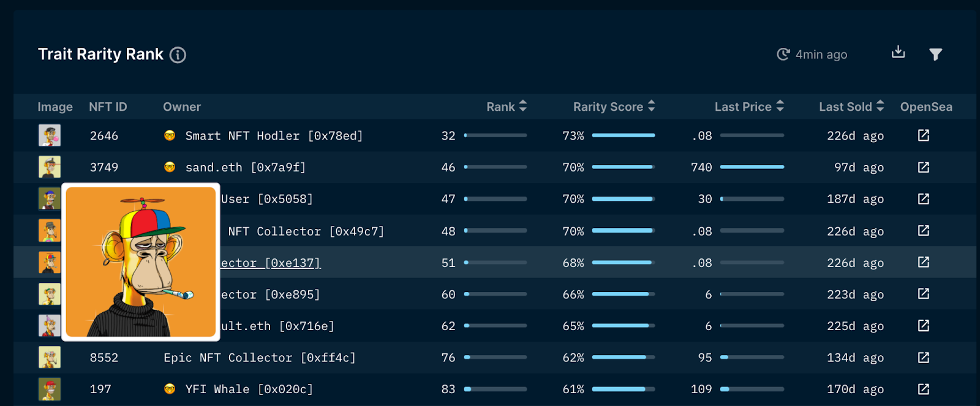Open owner link ending [0xe895]
The height and width of the screenshot is (406, 980).
[x=270, y=295]
